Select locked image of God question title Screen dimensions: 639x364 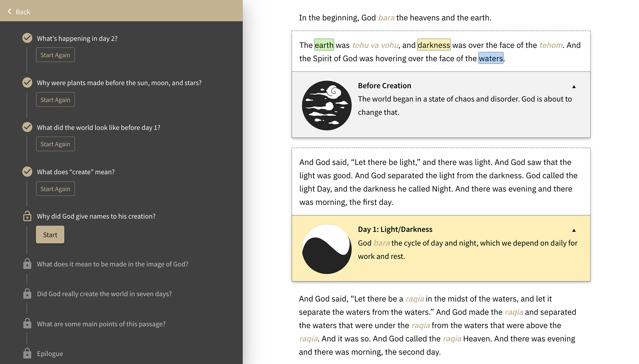point(112,264)
